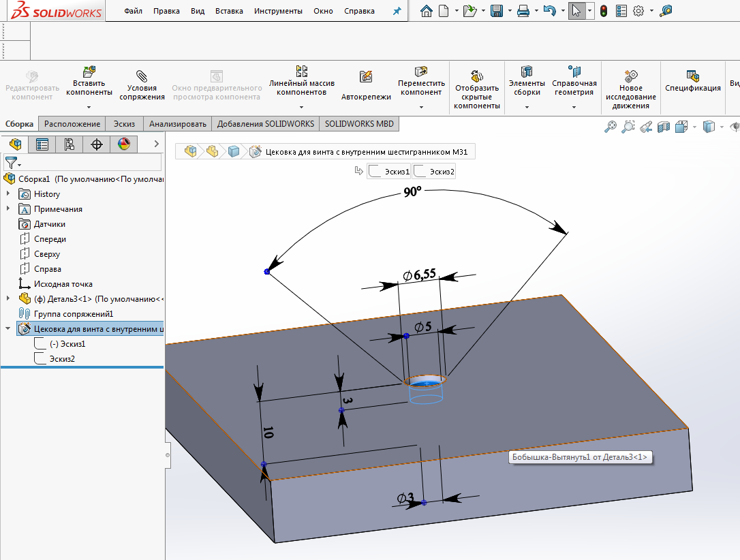Open the Insert Components (Вставить компоненты) dropdown arrow
740x560 pixels.
[89, 107]
